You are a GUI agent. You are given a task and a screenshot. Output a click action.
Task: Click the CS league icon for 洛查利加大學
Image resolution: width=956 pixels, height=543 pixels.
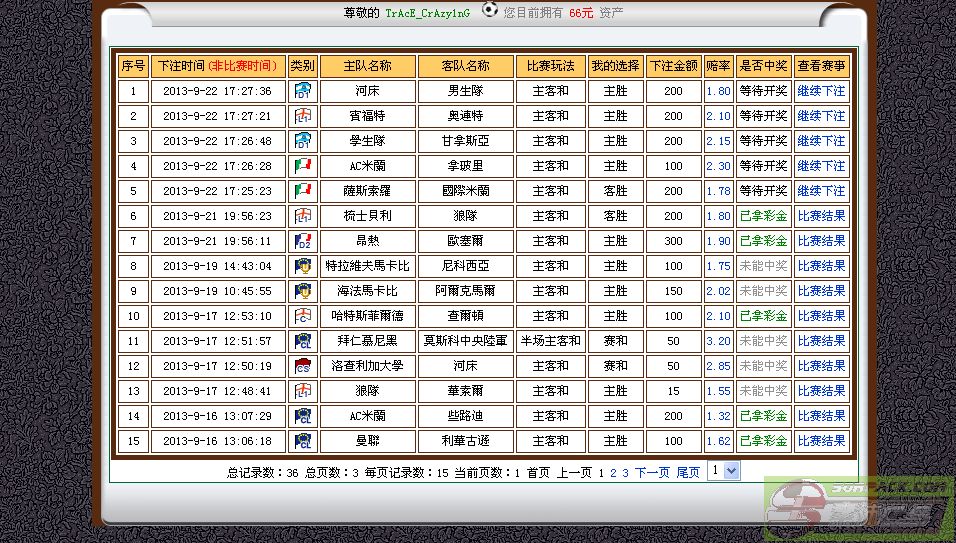(x=303, y=366)
